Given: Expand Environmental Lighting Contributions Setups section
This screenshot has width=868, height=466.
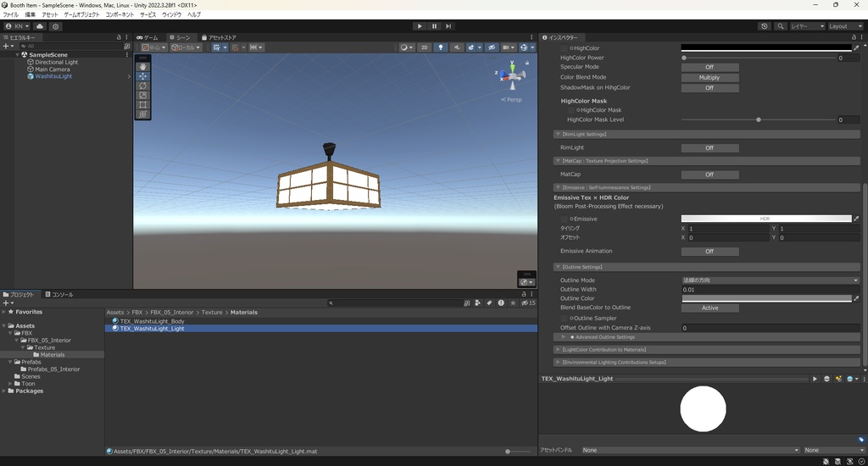Looking at the screenshot, I should (707, 363).
